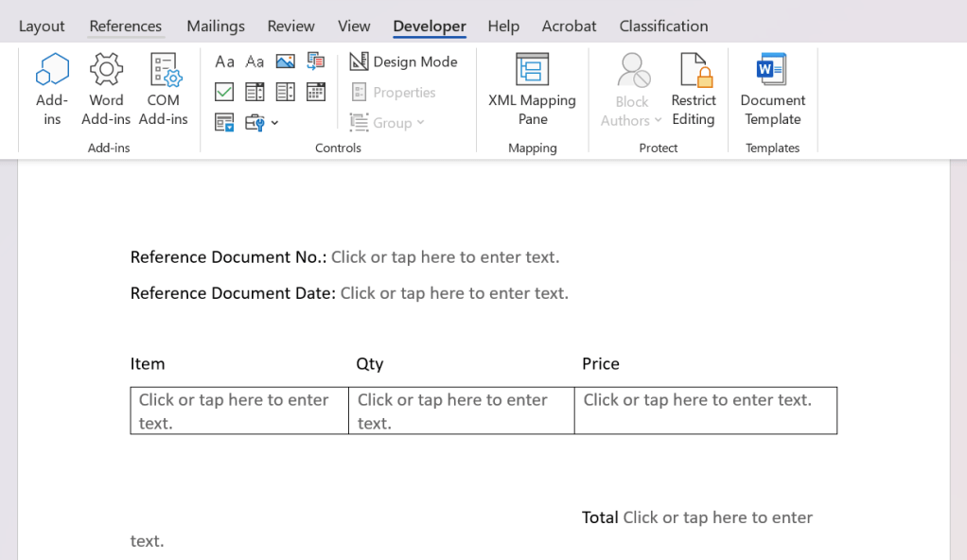The image size is (967, 560).
Task: Toggle Design Mode on
Action: [x=404, y=61]
